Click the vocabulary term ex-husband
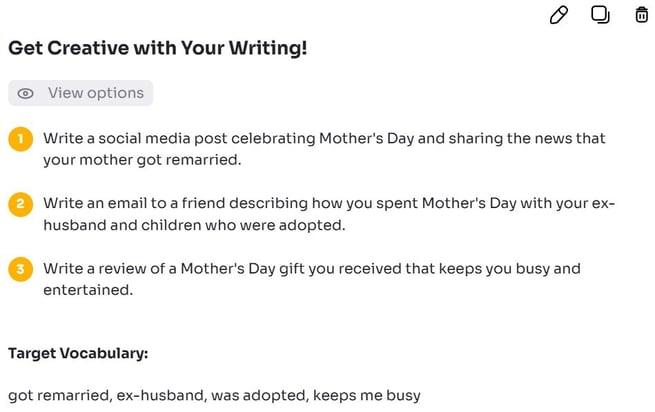This screenshot has height=412, width=655. (x=162, y=395)
